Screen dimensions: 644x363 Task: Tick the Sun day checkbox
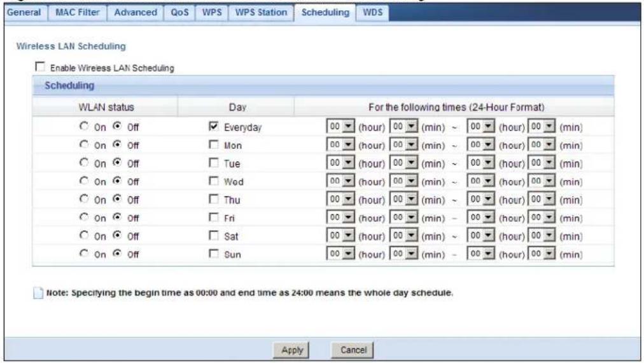point(214,253)
